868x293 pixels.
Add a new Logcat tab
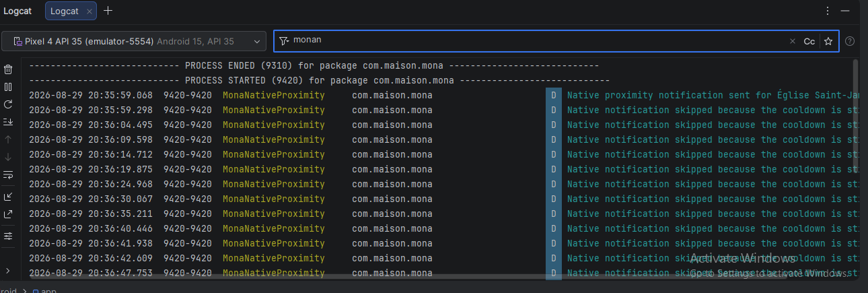point(108,11)
